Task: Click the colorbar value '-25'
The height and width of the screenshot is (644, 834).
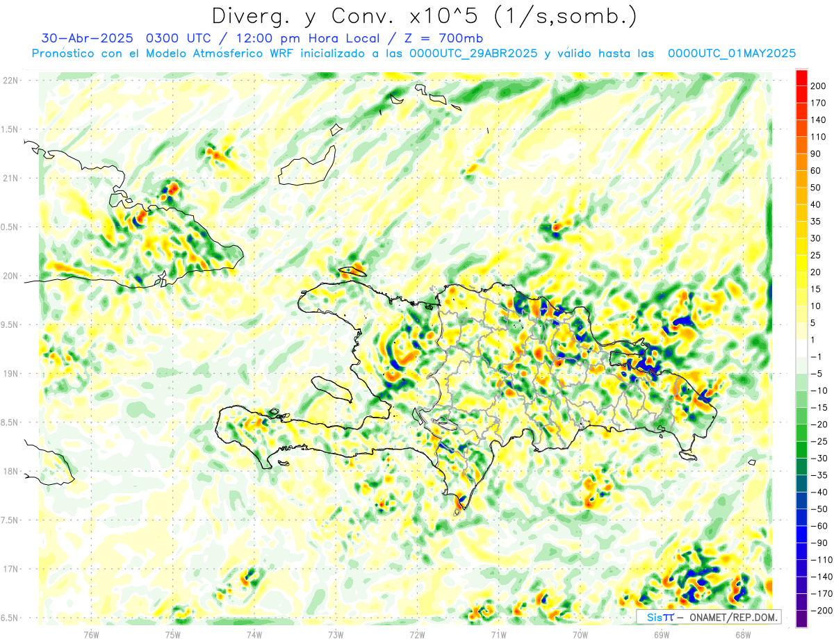Action: pos(819,442)
